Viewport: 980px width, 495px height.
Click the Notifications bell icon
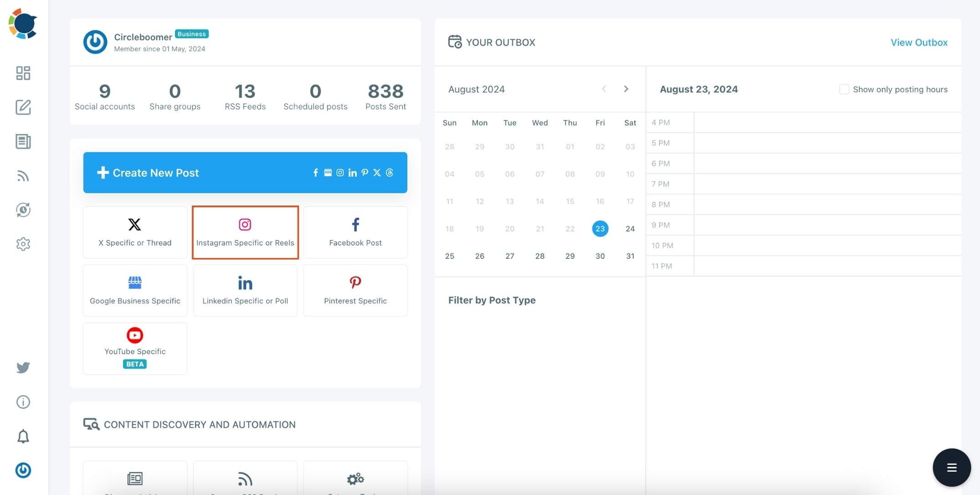click(23, 436)
